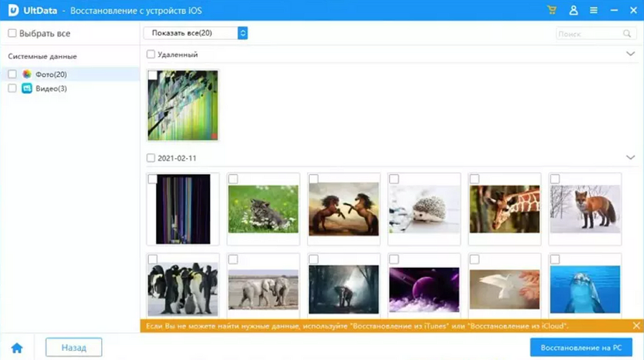
Task: Select Видео(3) in the sidebar
Action: tap(51, 89)
